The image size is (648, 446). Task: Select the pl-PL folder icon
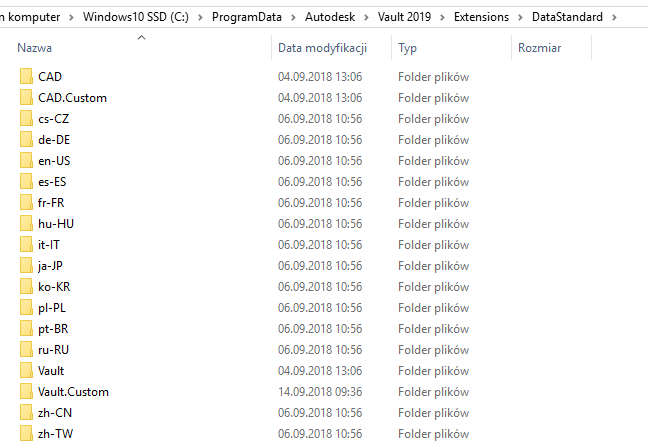pos(26,308)
